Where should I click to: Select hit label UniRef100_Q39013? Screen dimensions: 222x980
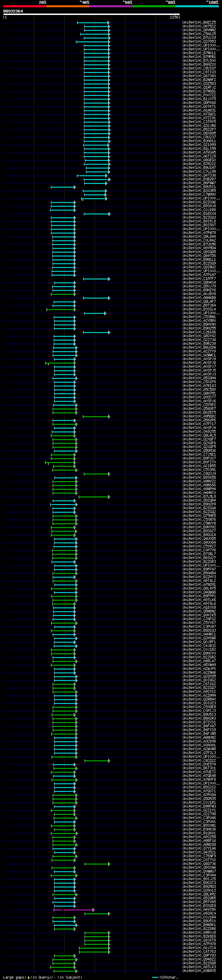pyautogui.click(x=199, y=891)
